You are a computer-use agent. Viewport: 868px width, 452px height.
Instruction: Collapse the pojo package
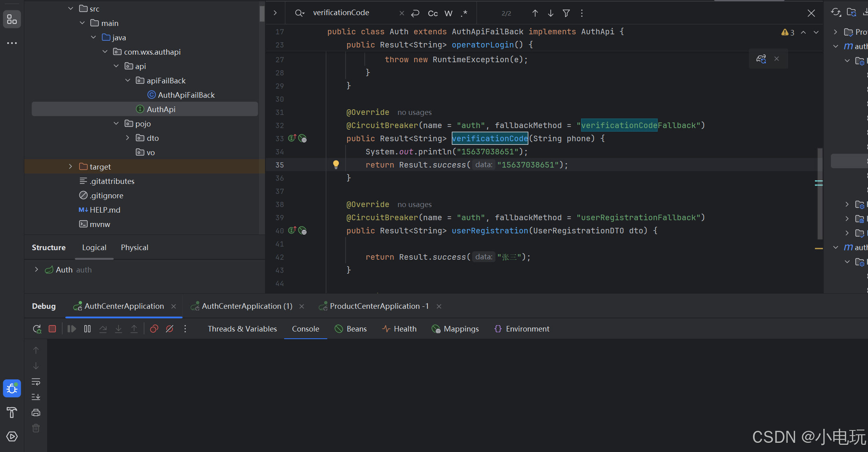(116, 123)
